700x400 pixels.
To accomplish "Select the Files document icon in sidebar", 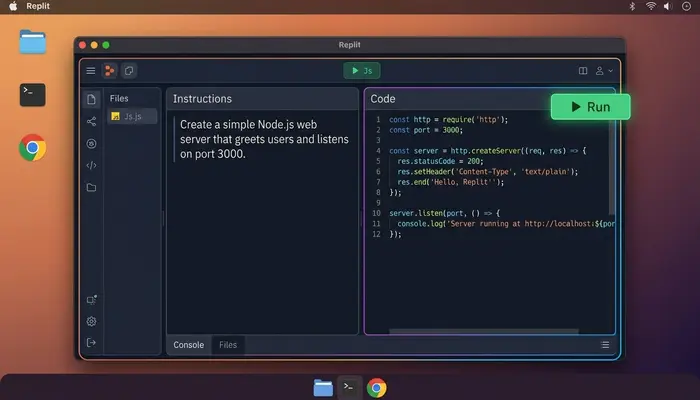I will (92, 99).
